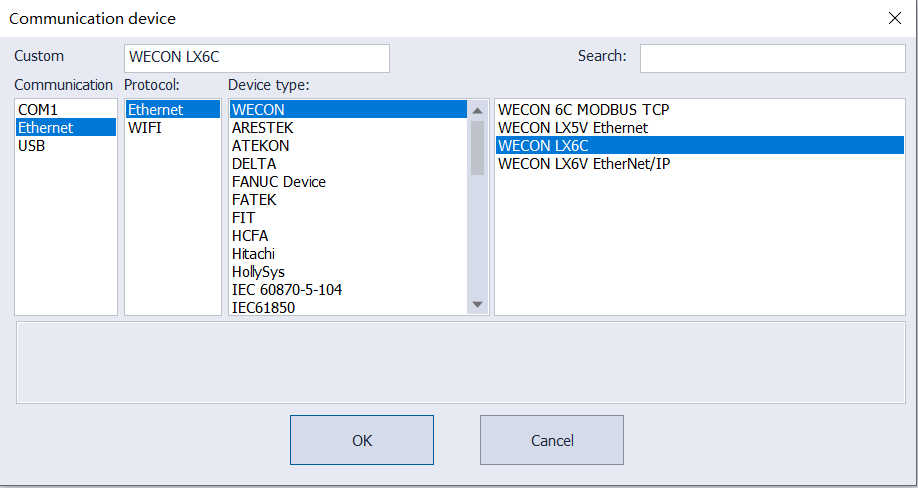
Task: Click the Cancel button
Action: coord(552,440)
